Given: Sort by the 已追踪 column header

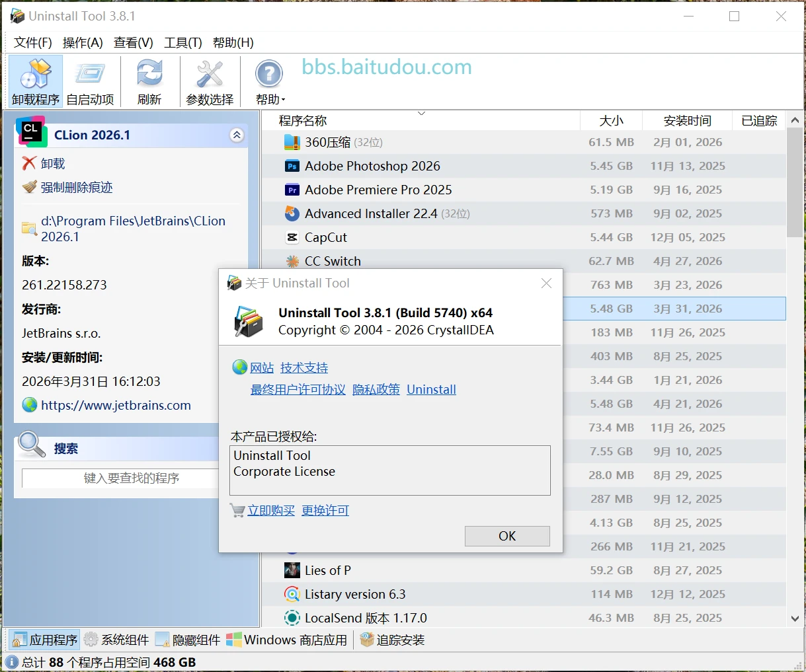Looking at the screenshot, I should pos(759,120).
